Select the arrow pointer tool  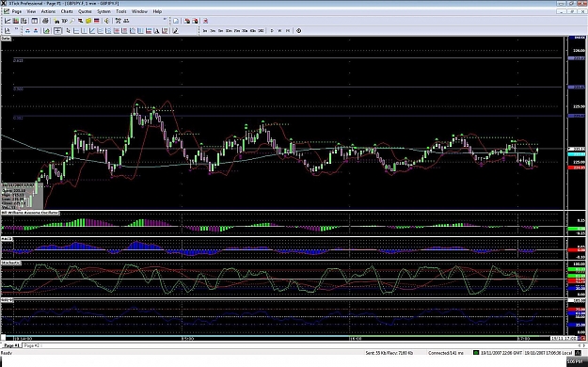(69, 31)
